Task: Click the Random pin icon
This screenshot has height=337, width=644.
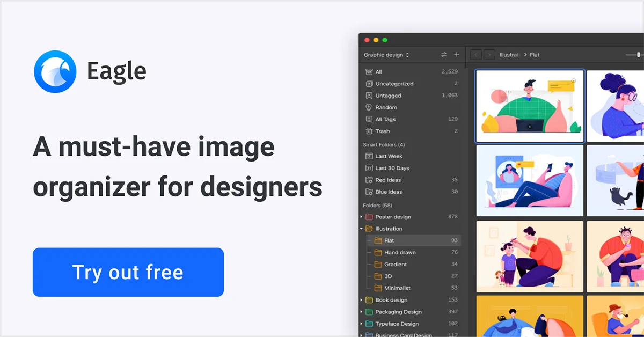Action: [x=369, y=107]
